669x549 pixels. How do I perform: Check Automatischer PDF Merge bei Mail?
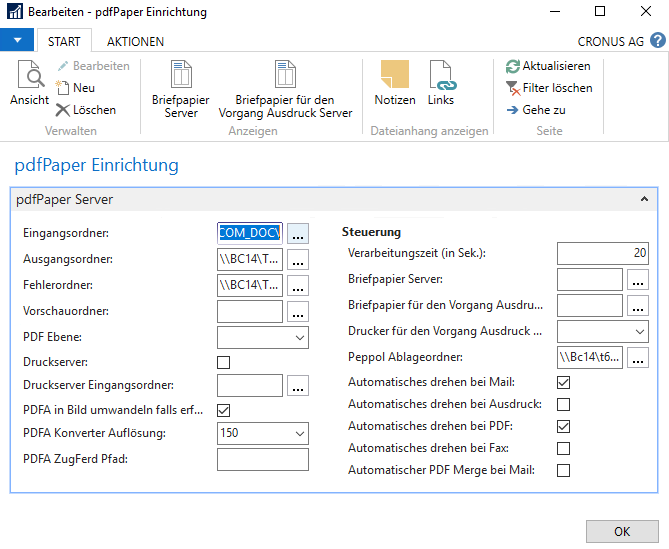pyautogui.click(x=564, y=471)
